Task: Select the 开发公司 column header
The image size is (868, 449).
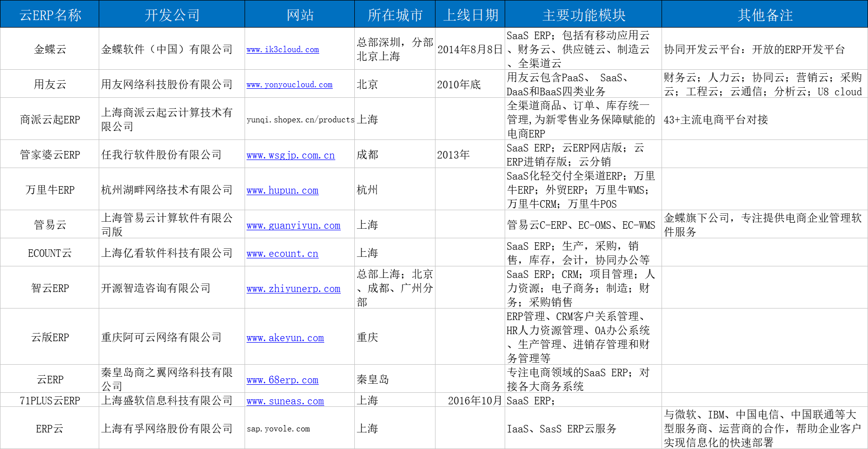Action: [x=172, y=14]
